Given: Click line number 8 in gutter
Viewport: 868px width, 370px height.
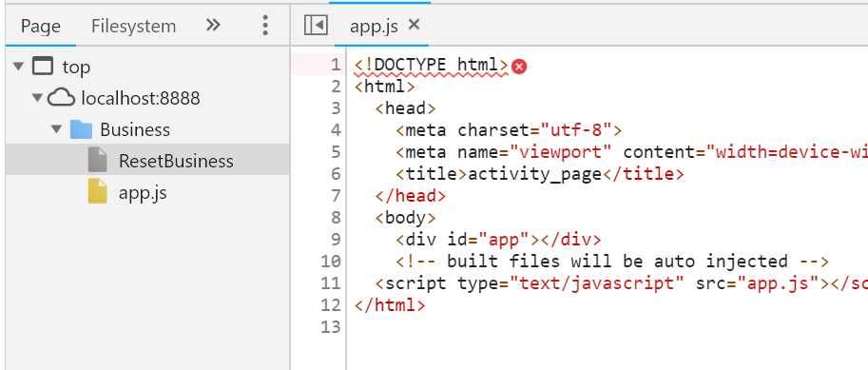Looking at the screenshot, I should click(x=336, y=218).
